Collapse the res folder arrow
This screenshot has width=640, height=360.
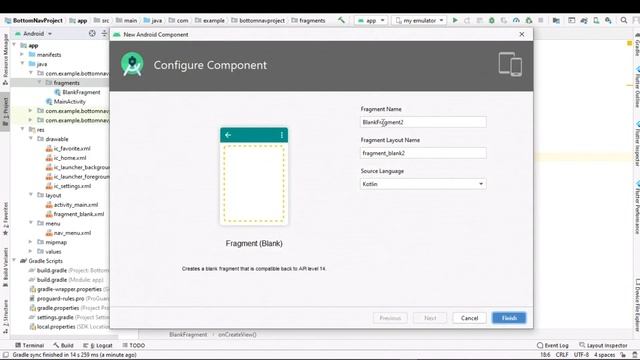pyautogui.click(x=22, y=129)
